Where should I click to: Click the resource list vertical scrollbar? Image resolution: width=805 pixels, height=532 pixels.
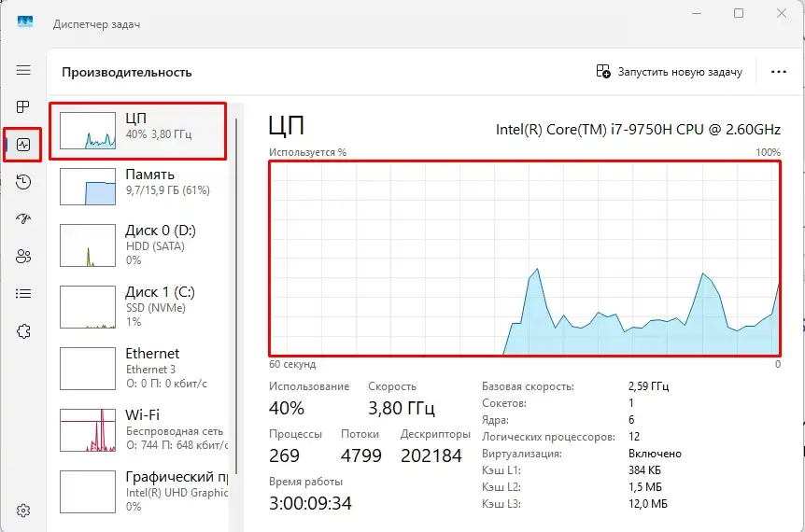tap(236, 296)
